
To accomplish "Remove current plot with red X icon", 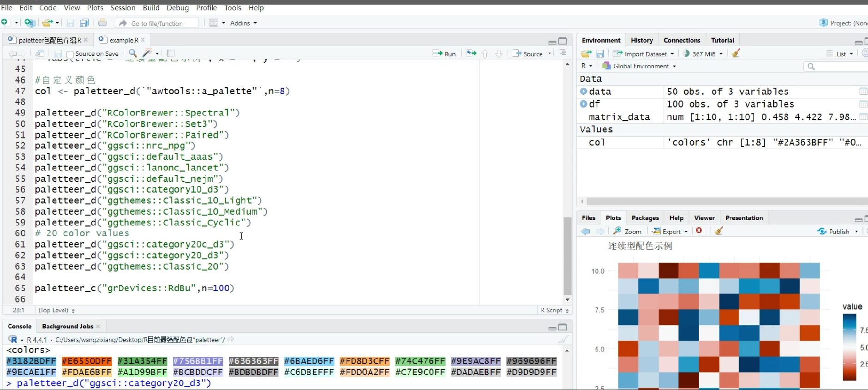I will [699, 231].
